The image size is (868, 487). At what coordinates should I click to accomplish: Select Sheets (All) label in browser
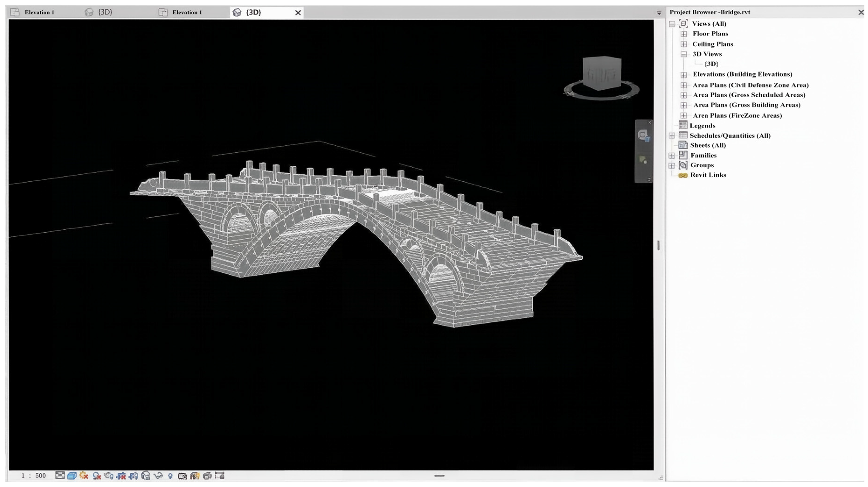(708, 145)
